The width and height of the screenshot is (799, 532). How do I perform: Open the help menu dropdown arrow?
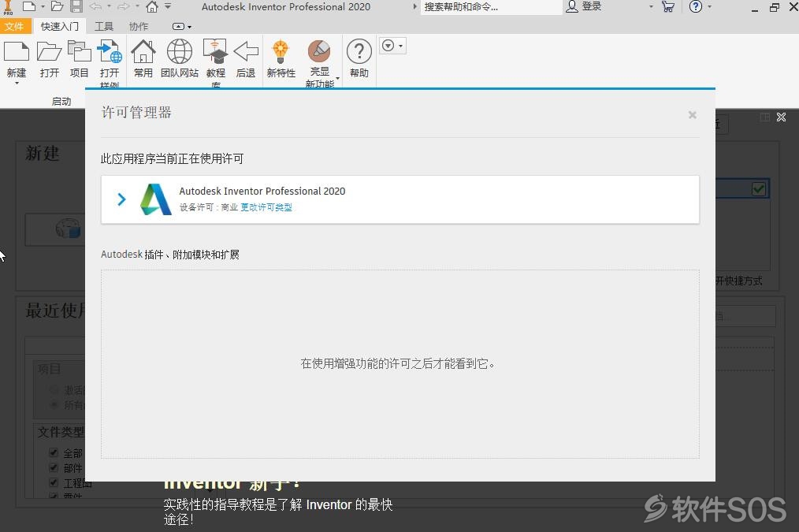pyautogui.click(x=709, y=6)
